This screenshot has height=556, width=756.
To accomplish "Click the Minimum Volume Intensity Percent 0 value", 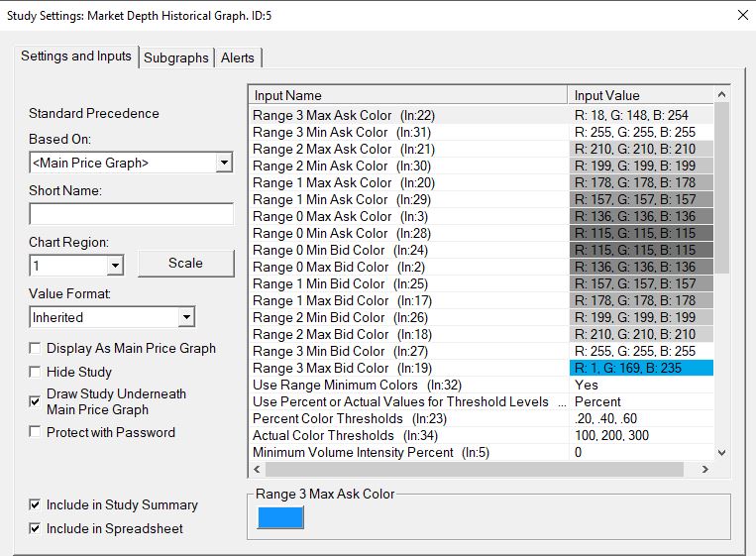I will (x=641, y=452).
